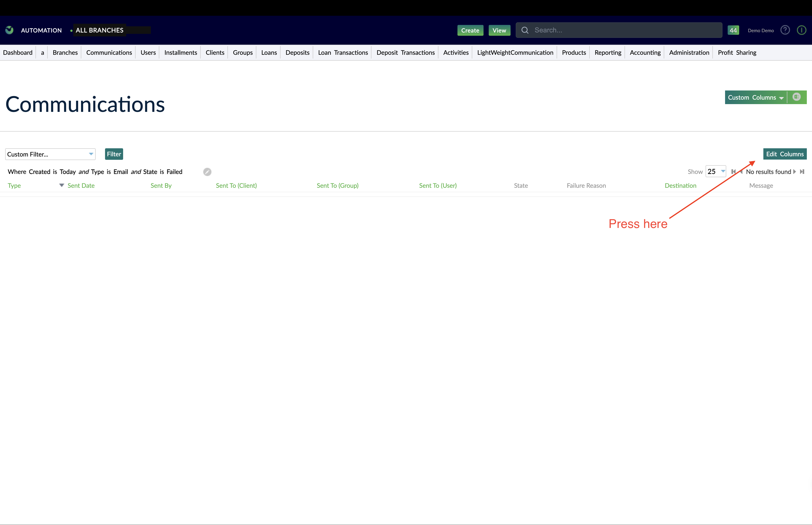Click the Search input field
812x525 pixels.
[613, 30]
